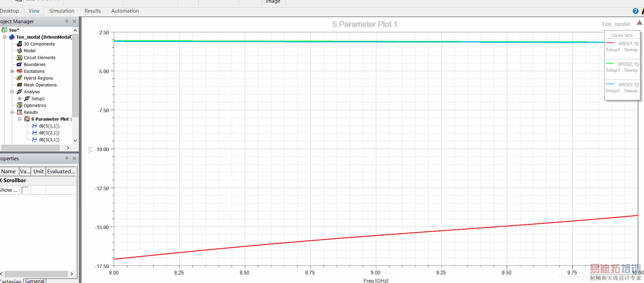Click the Unit column header
The width and height of the screenshot is (644, 283).
point(39,171)
